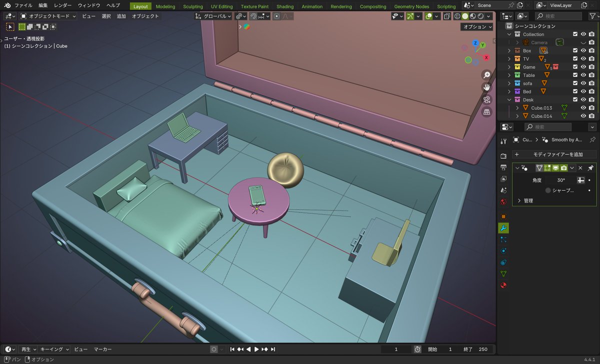This screenshot has height=364, width=600.
Task: Click the Y axis gizmo ball
Action: (483, 45)
